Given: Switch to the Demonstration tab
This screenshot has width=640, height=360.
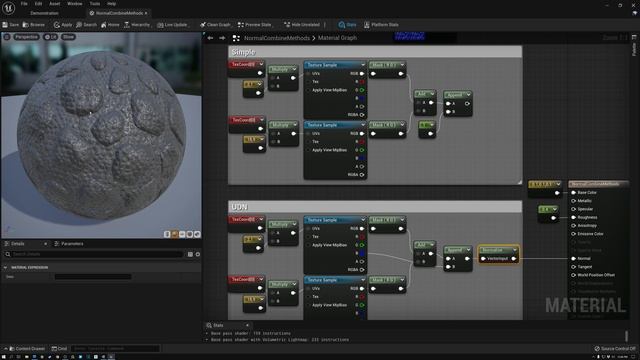Looking at the screenshot, I should [44, 13].
